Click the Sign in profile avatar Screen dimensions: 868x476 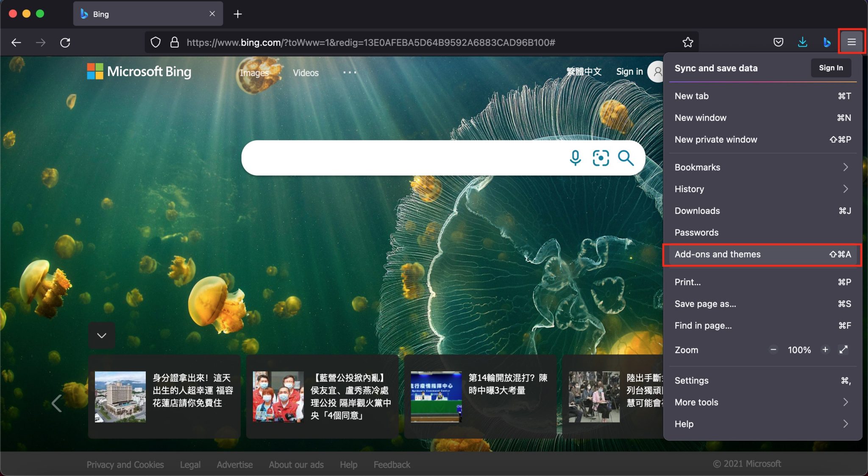[x=657, y=71]
